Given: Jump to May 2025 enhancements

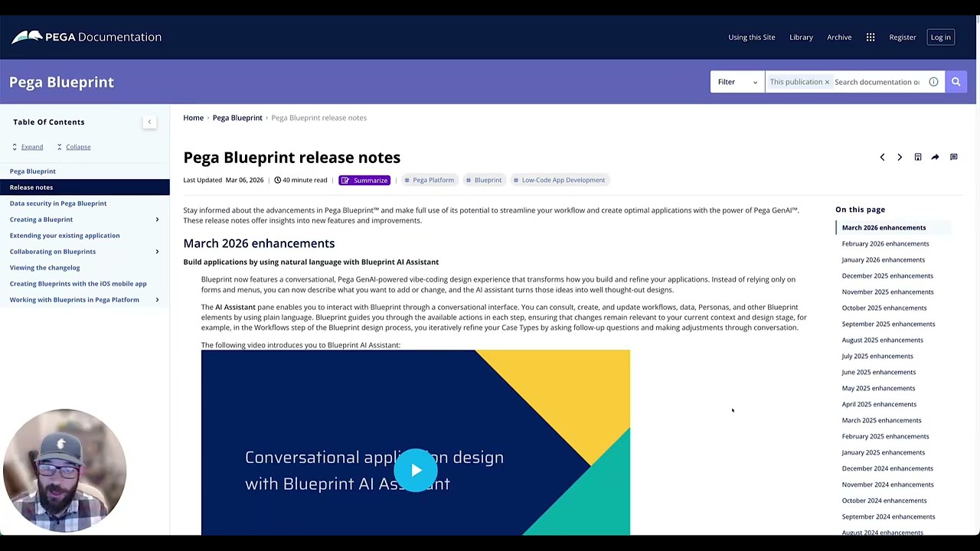Looking at the screenshot, I should click(x=878, y=388).
